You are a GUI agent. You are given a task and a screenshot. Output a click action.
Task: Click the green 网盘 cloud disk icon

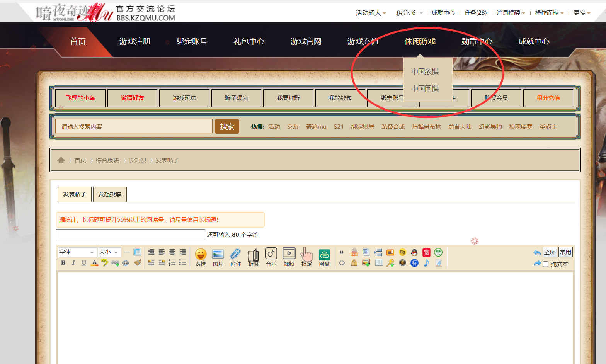(324, 257)
